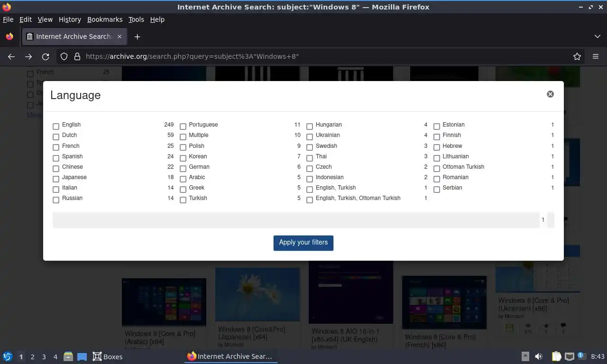Viewport: 607px width, 364px height.
Task: Open the network tray icon
Action: (570, 356)
